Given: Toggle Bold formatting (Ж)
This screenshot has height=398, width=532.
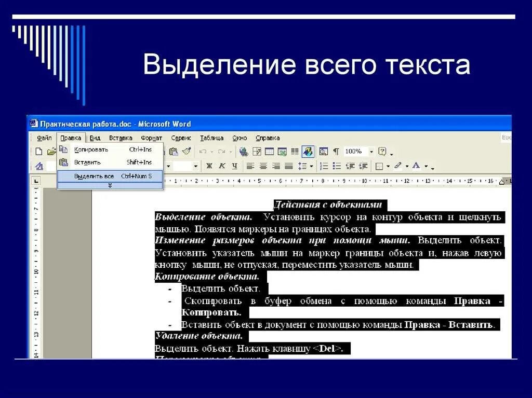Looking at the screenshot, I should point(209,166).
